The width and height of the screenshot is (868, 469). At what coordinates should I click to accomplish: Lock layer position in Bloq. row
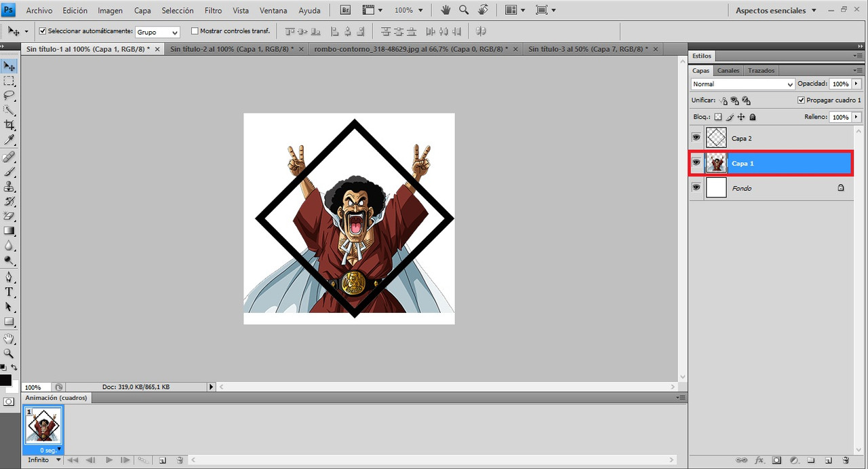[x=741, y=117]
